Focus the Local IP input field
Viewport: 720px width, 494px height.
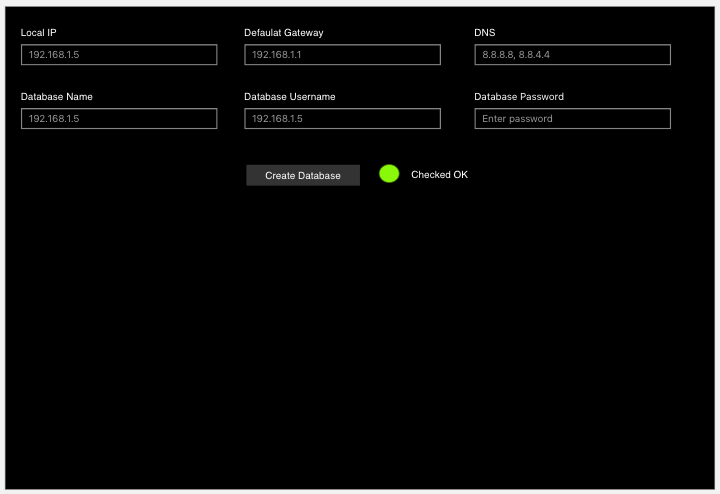[x=119, y=55]
